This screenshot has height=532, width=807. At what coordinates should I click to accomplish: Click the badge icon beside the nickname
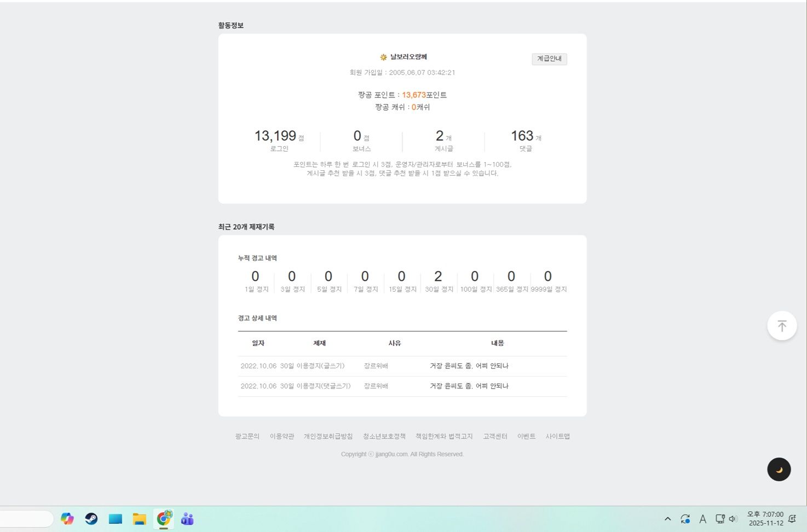(x=383, y=57)
